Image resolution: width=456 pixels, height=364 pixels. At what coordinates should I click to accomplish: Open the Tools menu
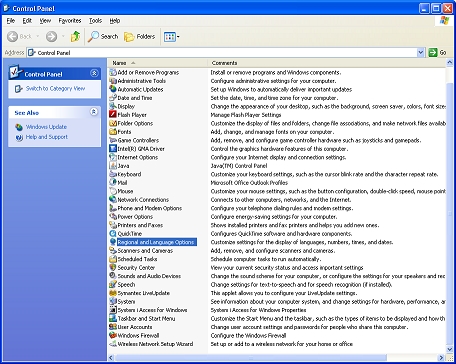(95, 21)
